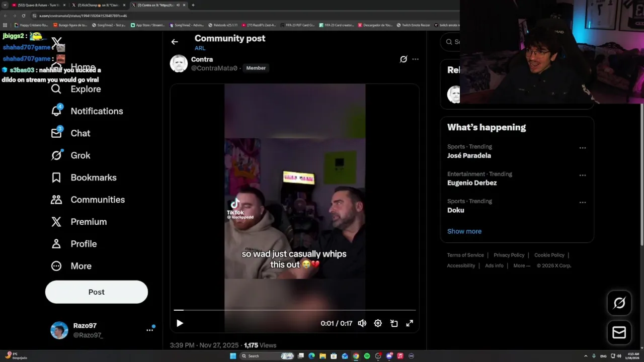Open the @ContraMata0 handle
644x362 pixels.
214,68
